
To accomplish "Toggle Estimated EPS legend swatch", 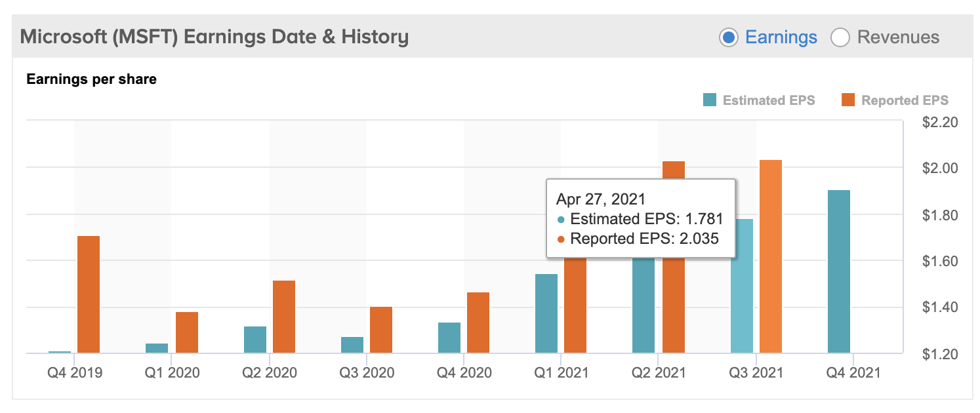I will (709, 100).
